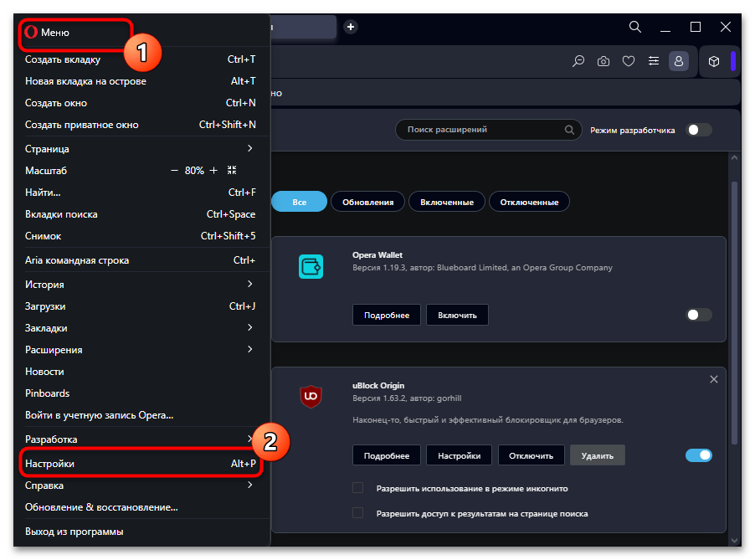Screen dimensions: 755x560
Task: Show Отключенные extensions filter
Action: (529, 202)
